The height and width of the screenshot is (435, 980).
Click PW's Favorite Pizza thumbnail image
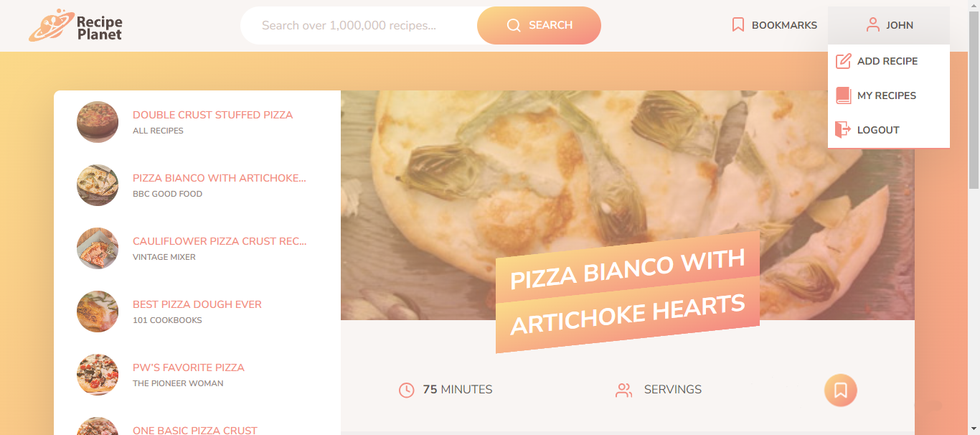pos(98,375)
